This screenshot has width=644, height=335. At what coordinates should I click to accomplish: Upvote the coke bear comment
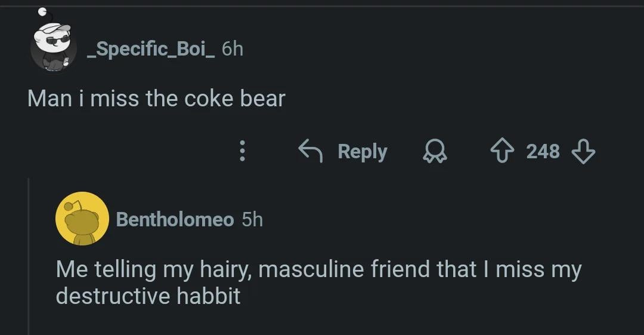tap(502, 152)
